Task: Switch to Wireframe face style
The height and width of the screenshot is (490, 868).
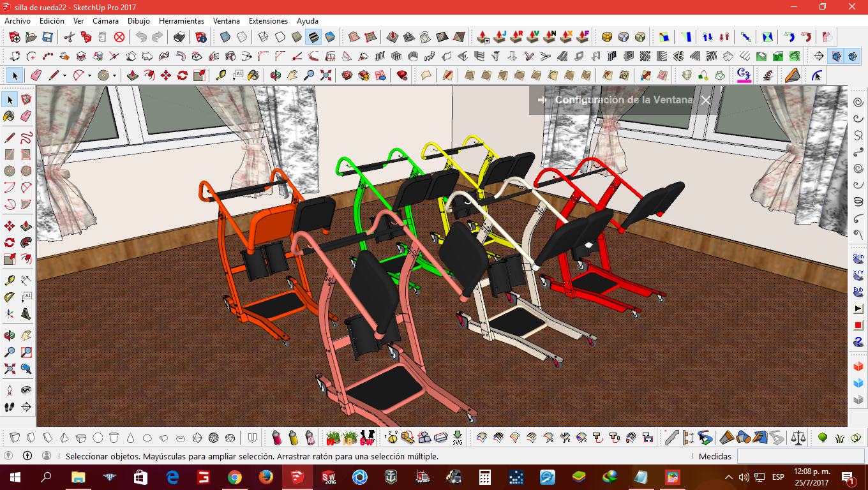Action: [x=263, y=37]
